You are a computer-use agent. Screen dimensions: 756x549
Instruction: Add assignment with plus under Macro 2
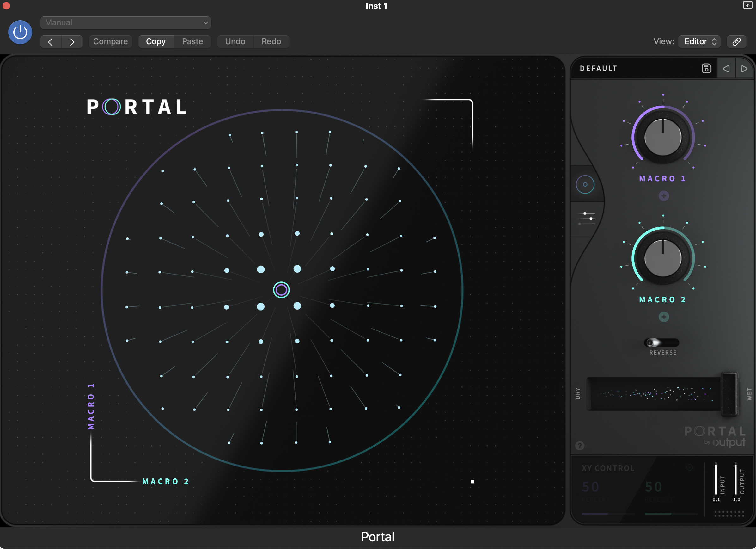pos(664,317)
